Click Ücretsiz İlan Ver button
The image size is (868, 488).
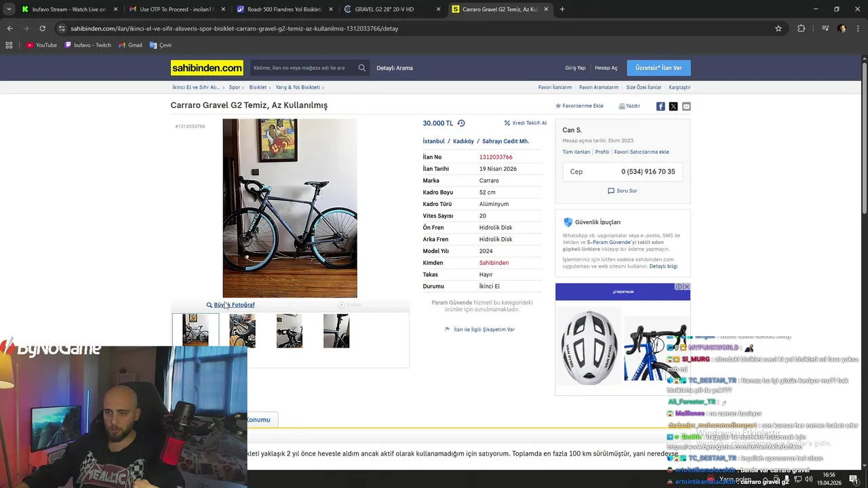tap(658, 68)
